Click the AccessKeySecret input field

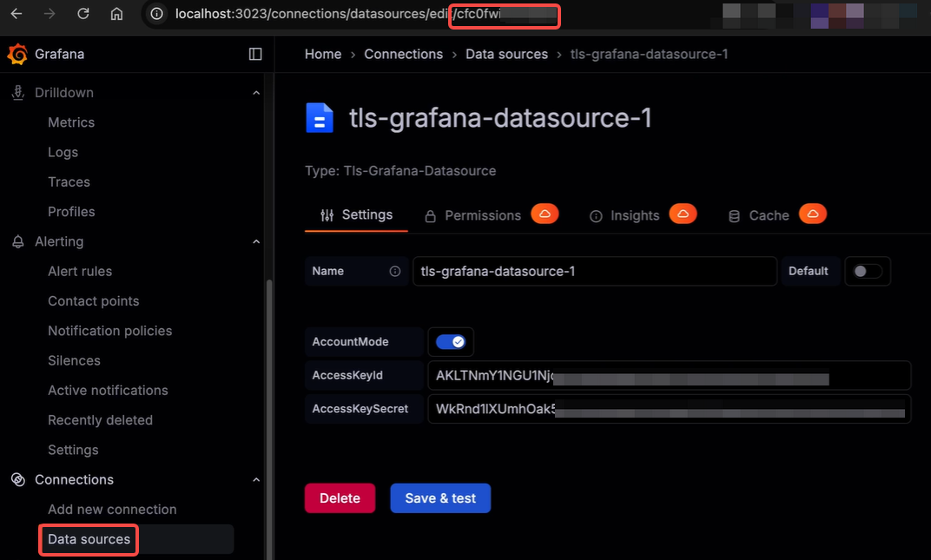pyautogui.click(x=669, y=409)
